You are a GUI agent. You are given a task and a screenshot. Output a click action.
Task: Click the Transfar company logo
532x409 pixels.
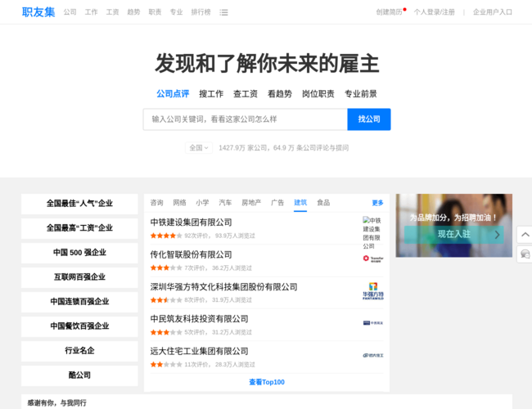tap(372, 258)
